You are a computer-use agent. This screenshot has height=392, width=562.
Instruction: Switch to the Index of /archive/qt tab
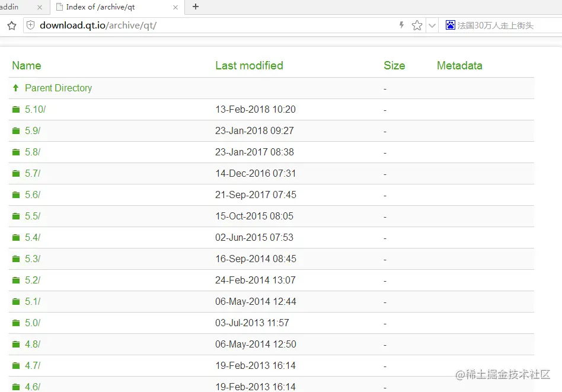[x=117, y=7]
